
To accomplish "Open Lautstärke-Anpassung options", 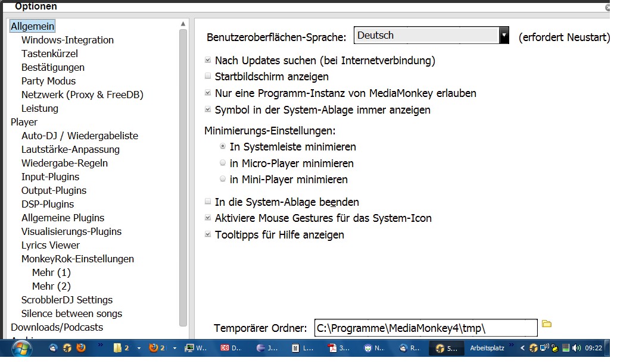I will (x=70, y=150).
